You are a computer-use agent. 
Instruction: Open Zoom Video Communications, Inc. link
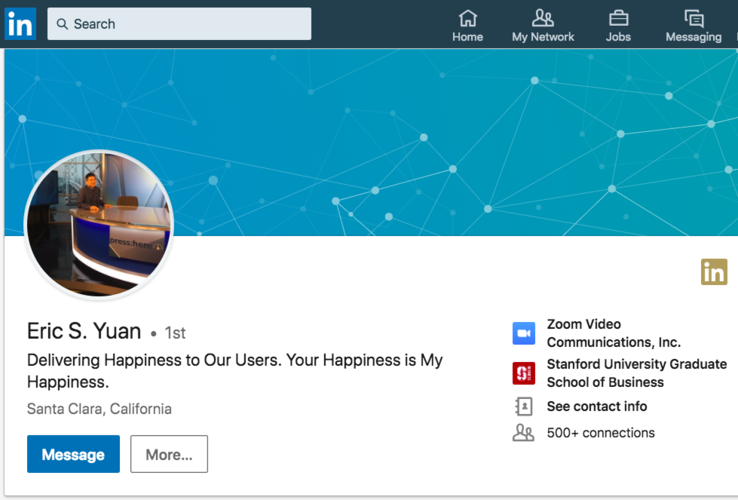[614, 333]
